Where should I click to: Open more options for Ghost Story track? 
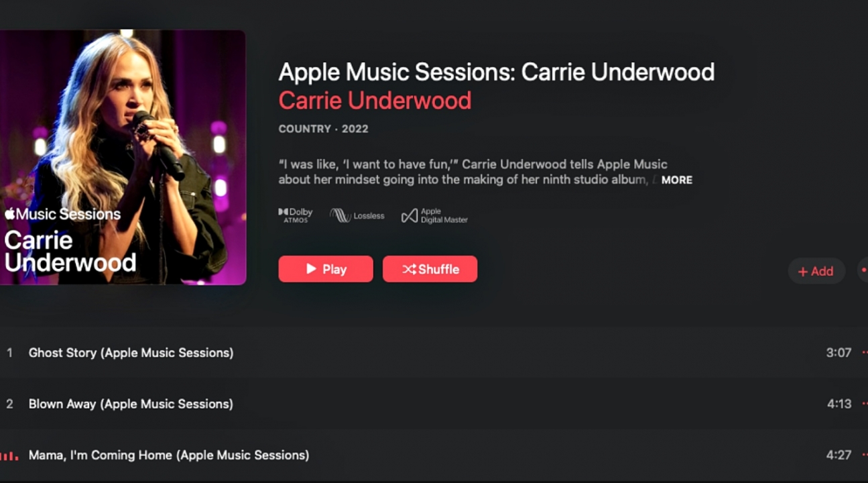pos(865,353)
